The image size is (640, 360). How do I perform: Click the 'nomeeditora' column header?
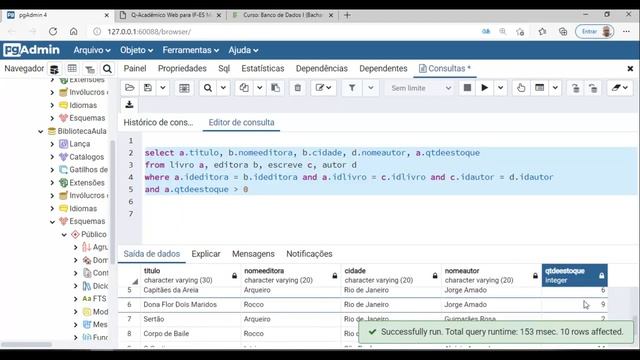tap(291, 276)
